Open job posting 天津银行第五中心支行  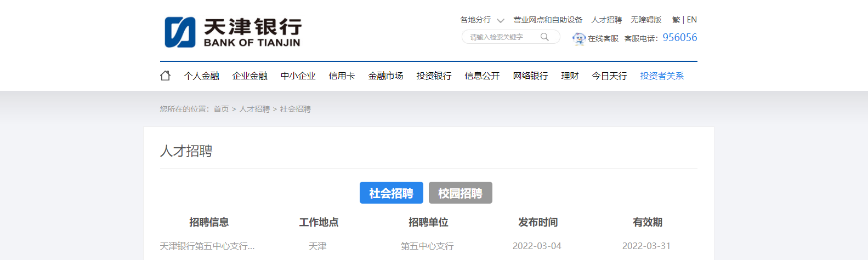(207, 246)
